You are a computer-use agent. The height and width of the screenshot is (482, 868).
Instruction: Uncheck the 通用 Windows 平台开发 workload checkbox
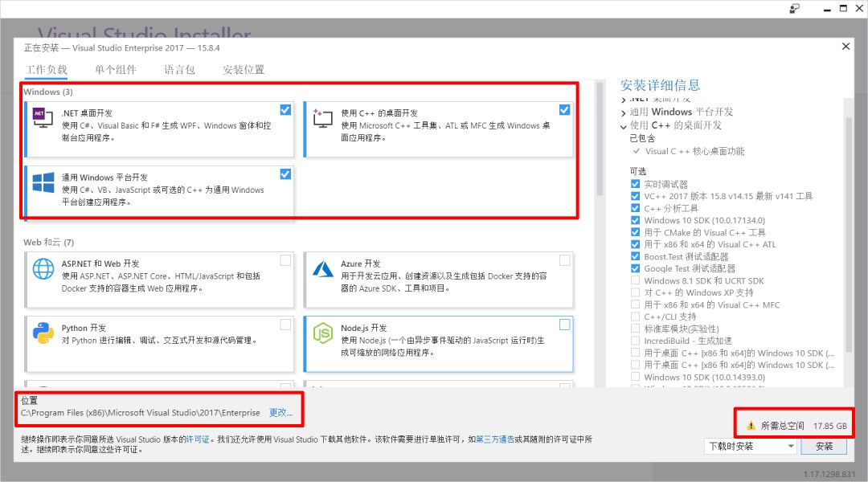pos(285,174)
